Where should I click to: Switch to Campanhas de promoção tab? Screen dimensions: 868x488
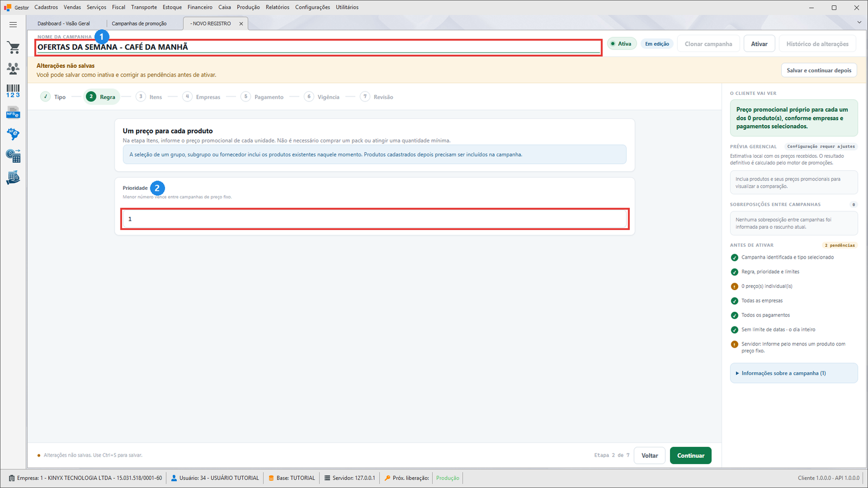point(139,23)
